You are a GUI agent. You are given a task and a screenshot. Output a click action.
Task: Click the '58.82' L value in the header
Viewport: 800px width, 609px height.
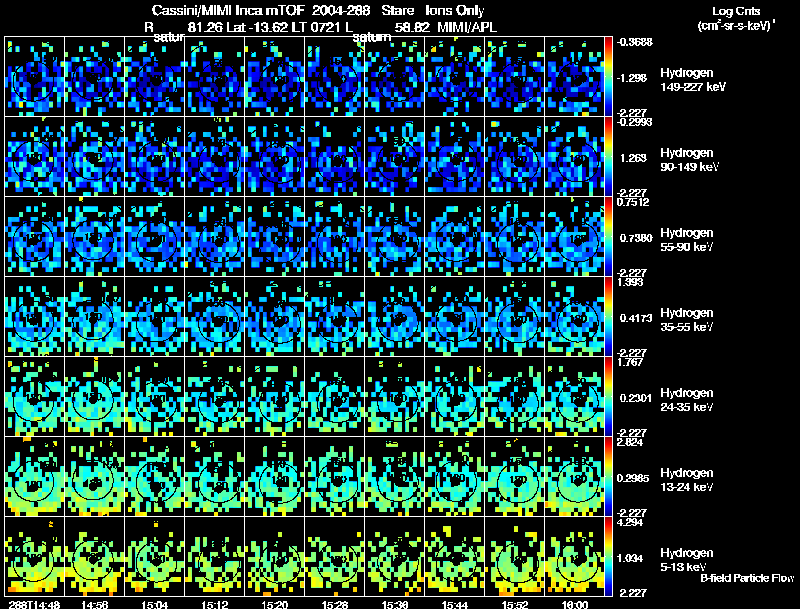click(x=413, y=27)
